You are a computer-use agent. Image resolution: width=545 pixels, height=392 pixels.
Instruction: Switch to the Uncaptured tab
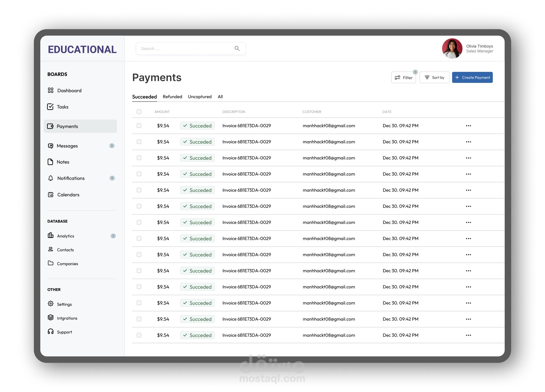pyautogui.click(x=200, y=97)
